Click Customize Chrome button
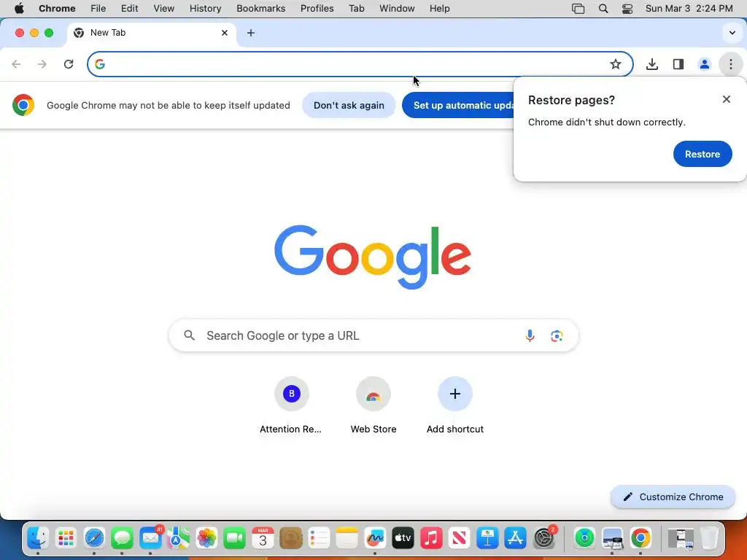747x560 pixels. point(673,497)
